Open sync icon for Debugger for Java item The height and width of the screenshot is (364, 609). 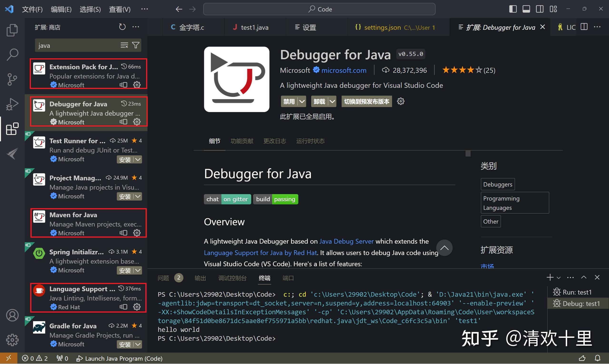point(123,122)
